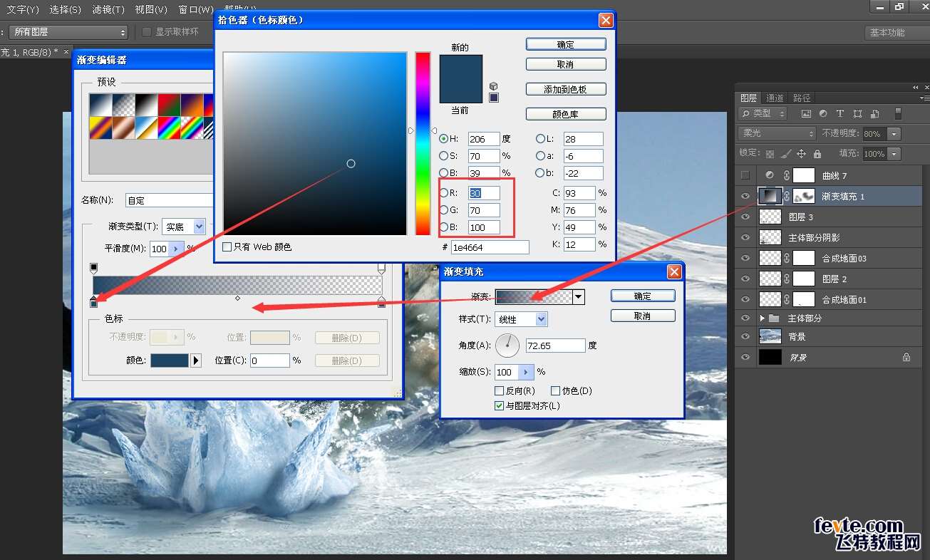Click the lock all padlock icon
Image resolution: width=930 pixels, height=560 pixels.
817,153
